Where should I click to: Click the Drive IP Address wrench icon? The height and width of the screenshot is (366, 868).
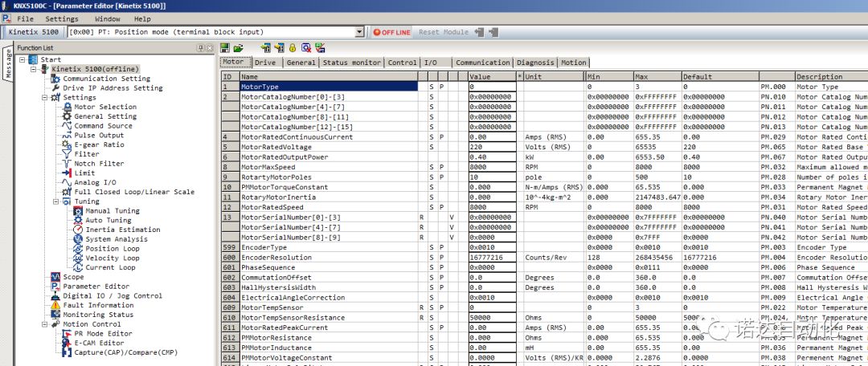tap(55, 88)
